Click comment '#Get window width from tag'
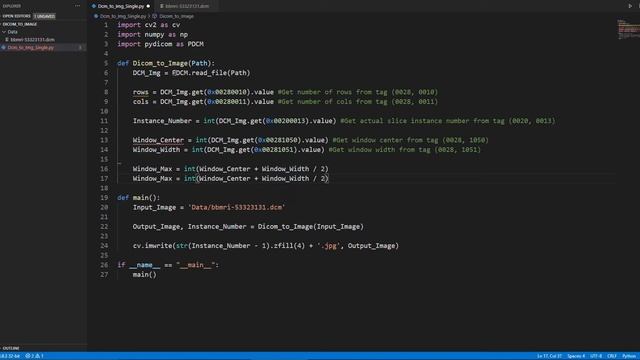Viewport: 640px width, 360px height. tap(379, 150)
